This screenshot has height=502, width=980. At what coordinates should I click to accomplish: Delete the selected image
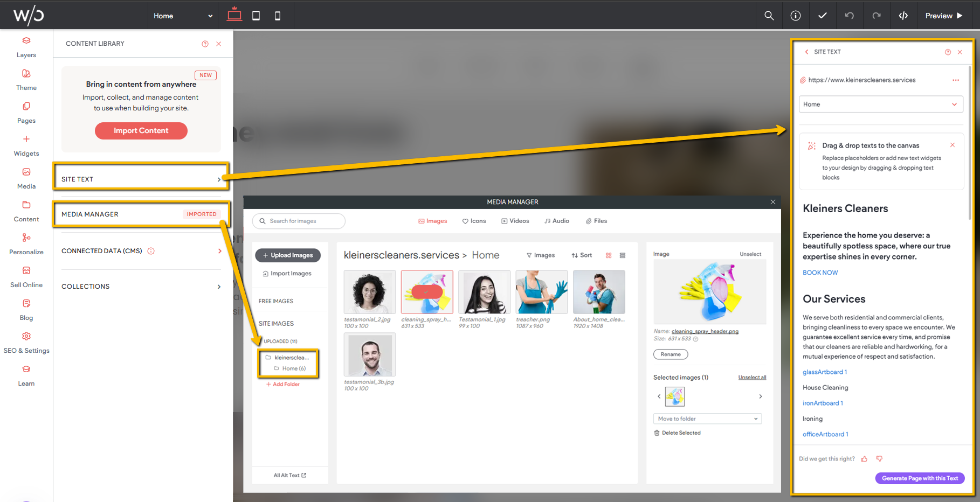(678, 433)
